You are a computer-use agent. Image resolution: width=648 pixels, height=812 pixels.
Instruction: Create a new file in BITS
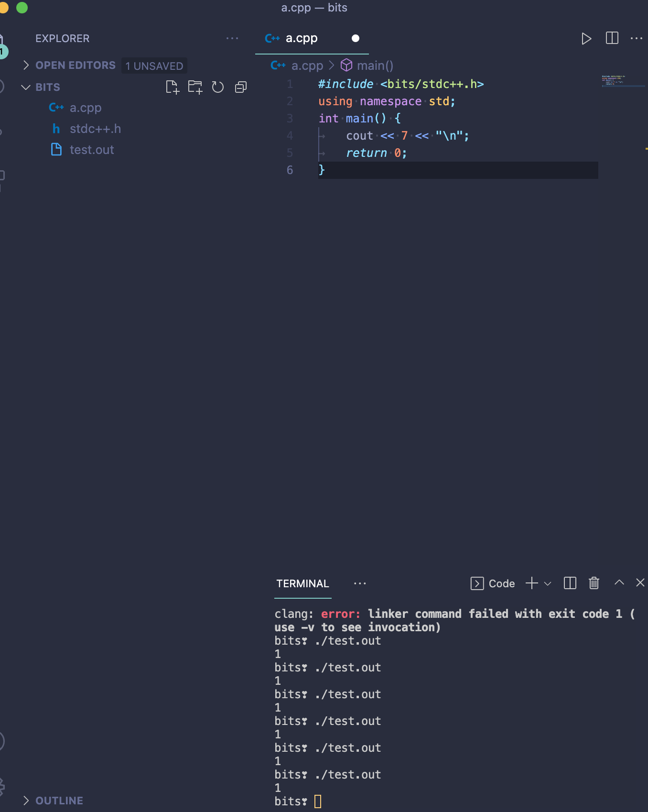[173, 87]
